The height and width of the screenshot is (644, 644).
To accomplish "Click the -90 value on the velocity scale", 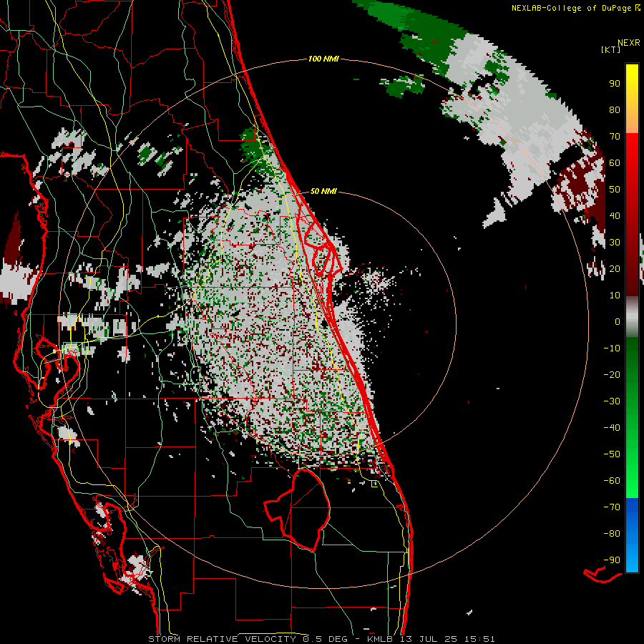I will (612, 560).
